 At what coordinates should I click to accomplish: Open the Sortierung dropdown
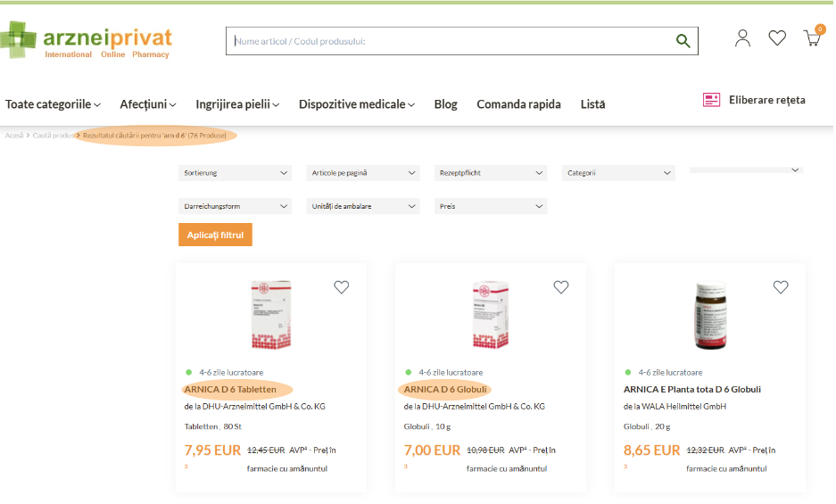[235, 173]
